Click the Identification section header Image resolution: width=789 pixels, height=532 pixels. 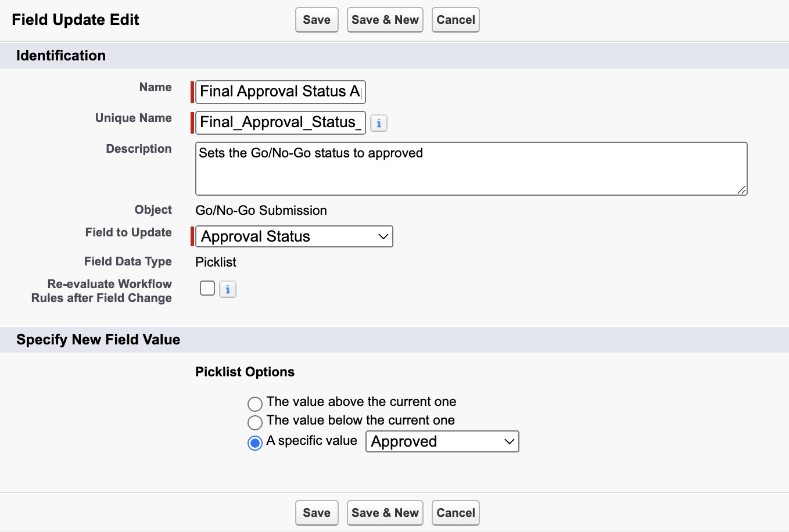click(x=60, y=55)
